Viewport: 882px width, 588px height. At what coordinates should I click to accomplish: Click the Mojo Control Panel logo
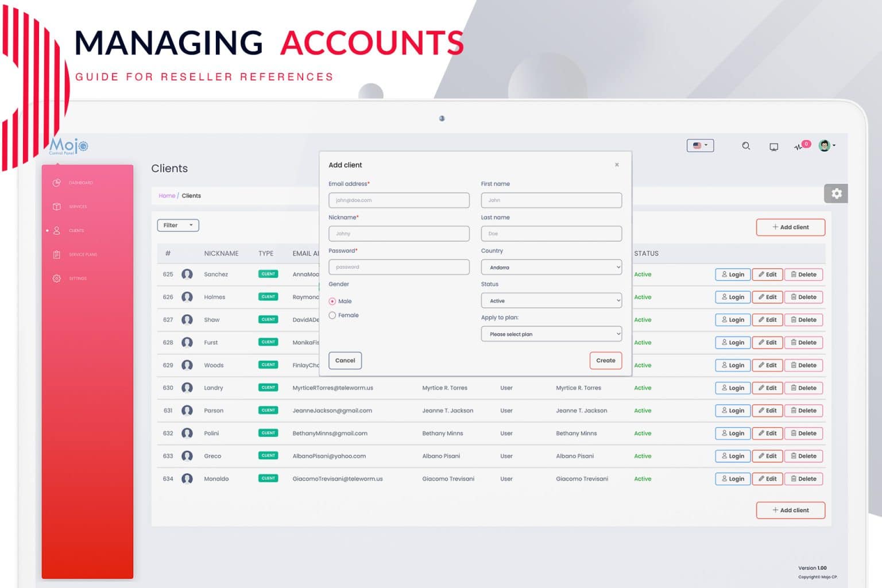pos(68,146)
